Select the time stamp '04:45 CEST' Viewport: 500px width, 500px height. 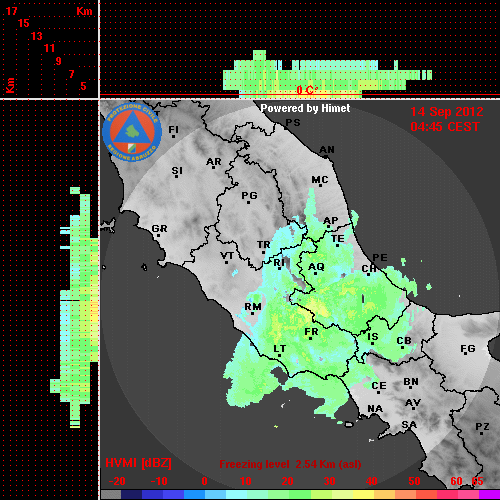click(445, 127)
